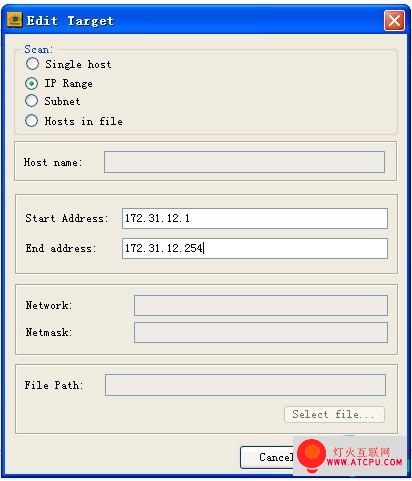
Task: Enable the Subnet radio button
Action: [32, 101]
